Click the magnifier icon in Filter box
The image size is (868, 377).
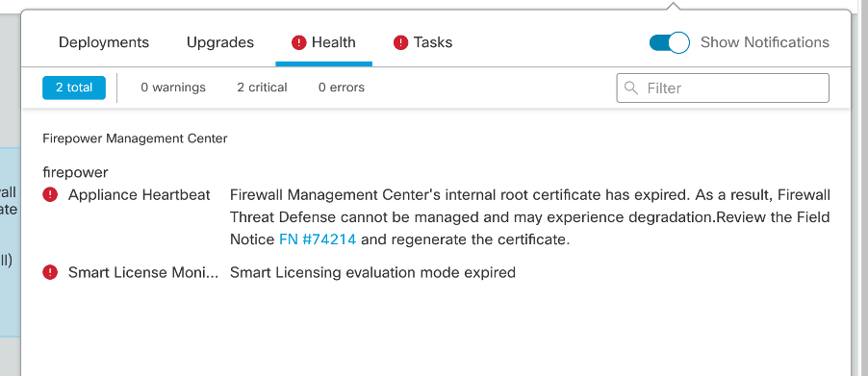coord(630,88)
